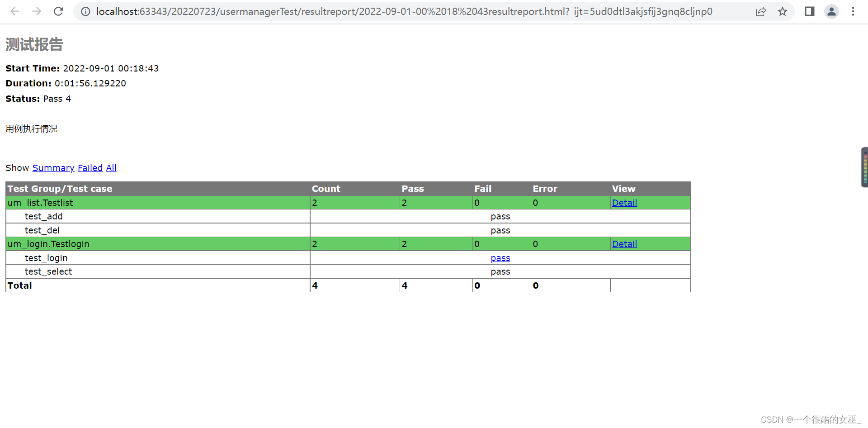Select the test_del test case
Viewport: 868px width, 428px height.
pos(42,230)
